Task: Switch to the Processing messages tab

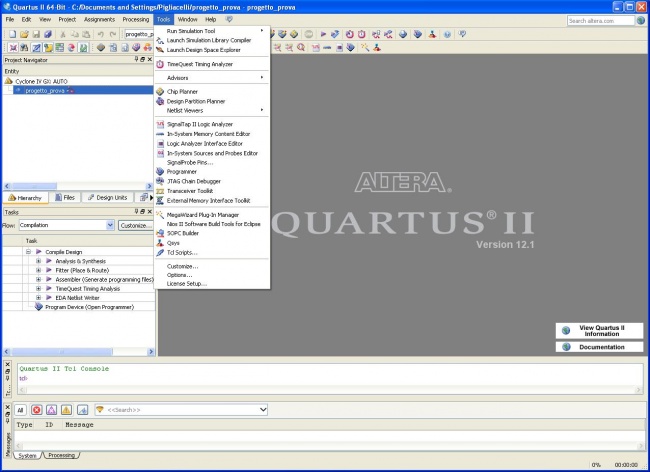Action: coord(61,455)
